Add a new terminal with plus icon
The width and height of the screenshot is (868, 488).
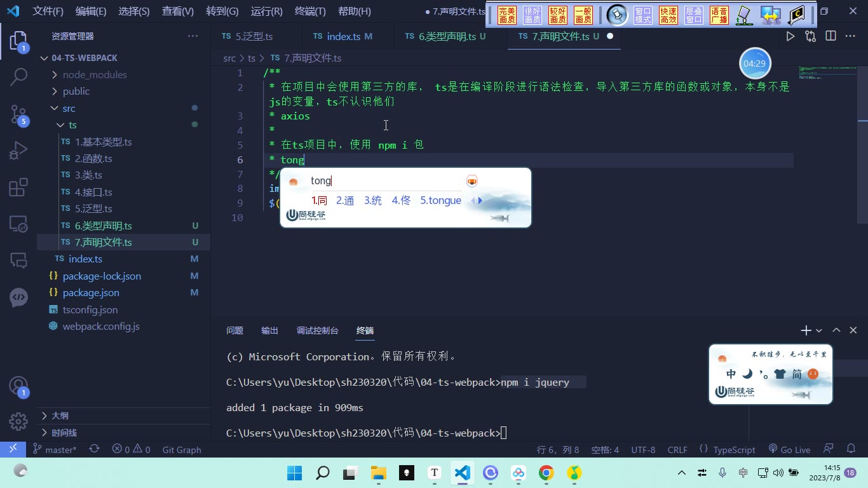pyautogui.click(x=806, y=330)
